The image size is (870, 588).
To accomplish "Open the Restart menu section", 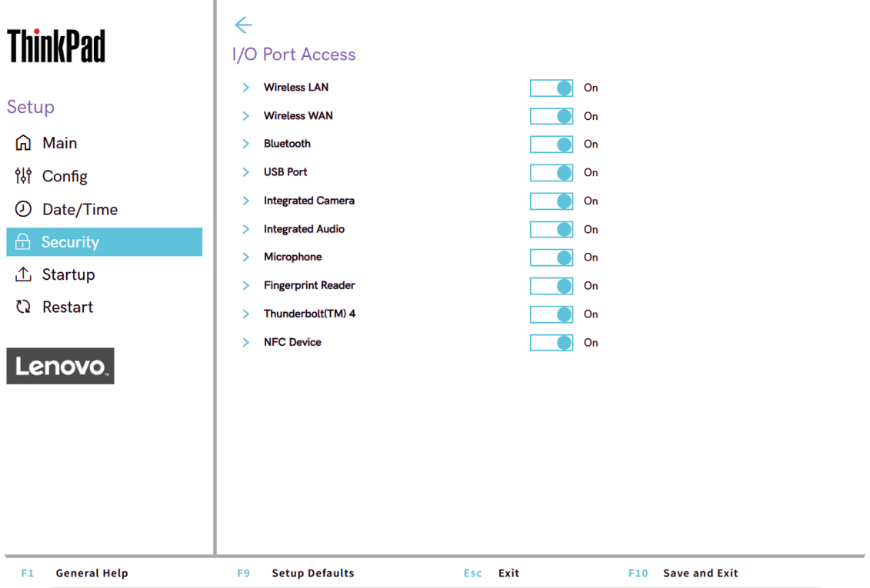I will click(68, 307).
